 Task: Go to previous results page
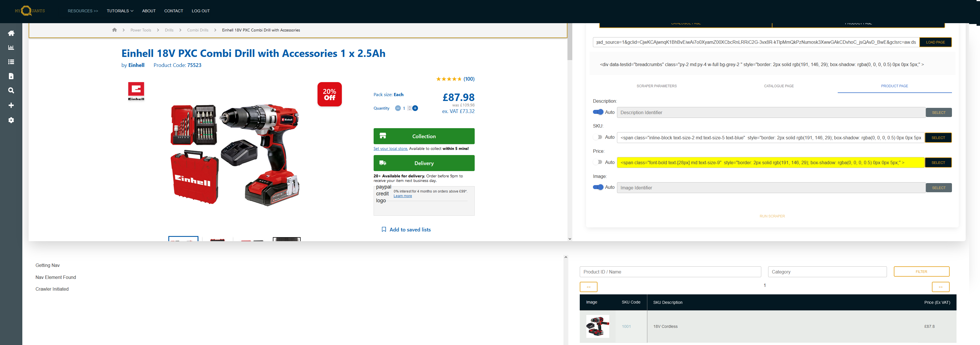coord(589,287)
